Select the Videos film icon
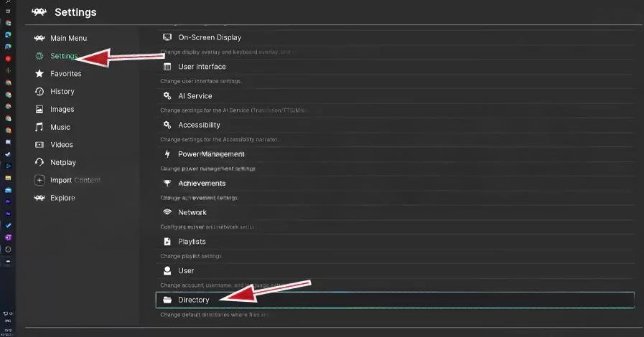Image resolution: width=644 pixels, height=337 pixels. (x=39, y=145)
